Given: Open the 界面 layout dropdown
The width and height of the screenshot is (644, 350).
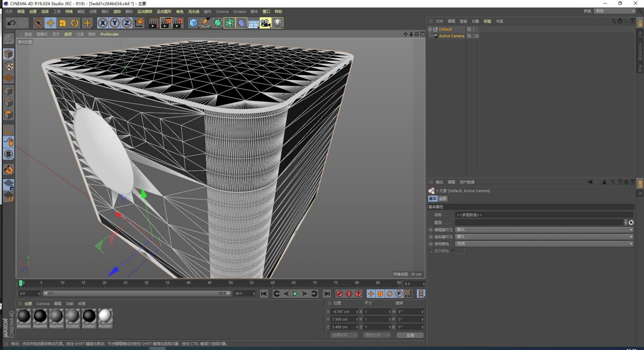Looking at the screenshot, I should [615, 11].
